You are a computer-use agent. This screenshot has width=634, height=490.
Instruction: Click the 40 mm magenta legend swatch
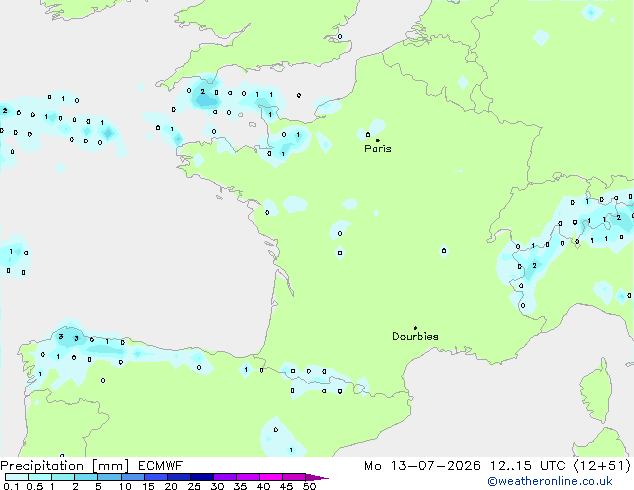tap(271, 477)
